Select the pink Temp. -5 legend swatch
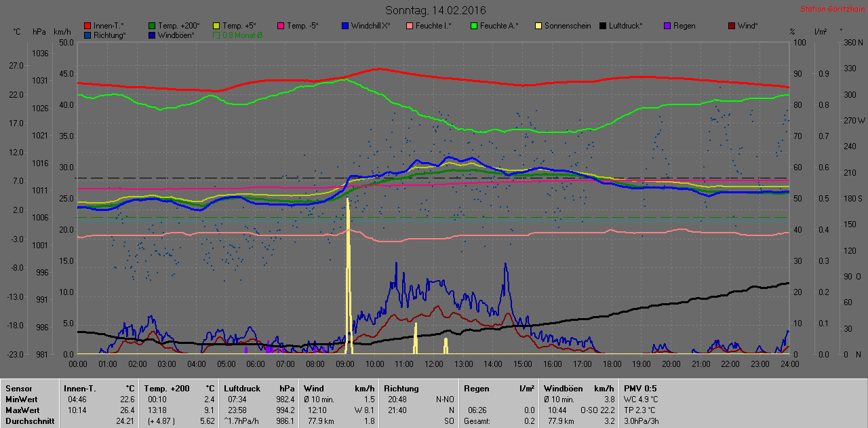The image size is (868, 428). click(x=281, y=26)
